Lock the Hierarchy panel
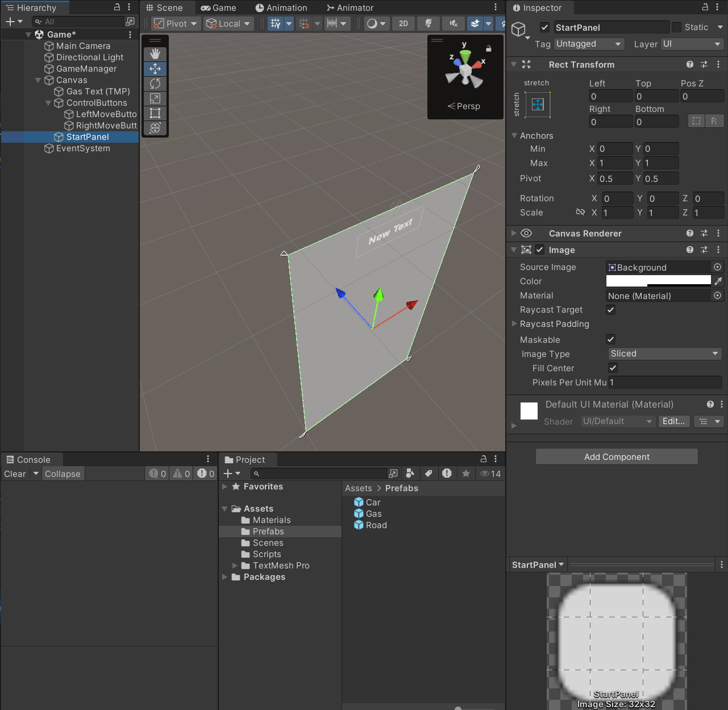 [x=117, y=7]
